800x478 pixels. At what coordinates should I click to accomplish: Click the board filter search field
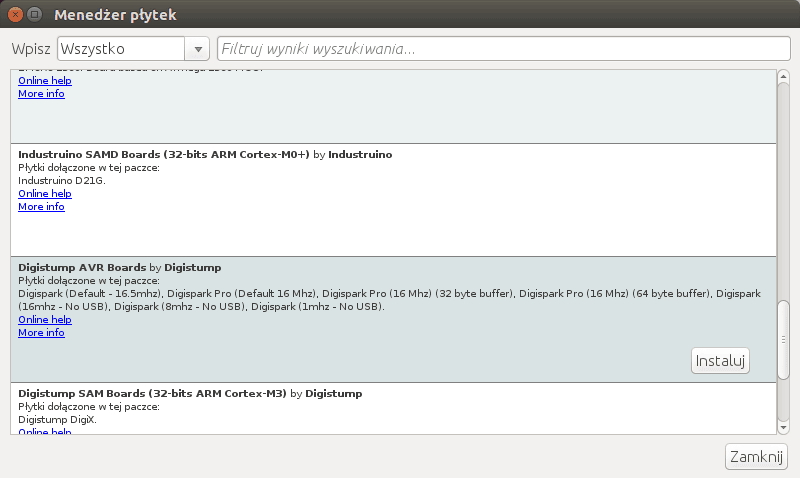[x=502, y=48]
